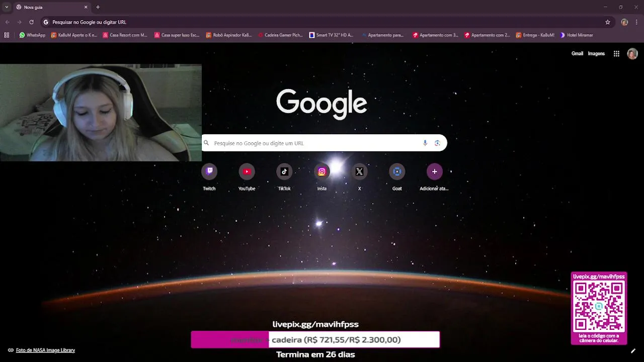Open the Chrome profile avatar in toolbar
The image size is (644, 362).
[624, 22]
